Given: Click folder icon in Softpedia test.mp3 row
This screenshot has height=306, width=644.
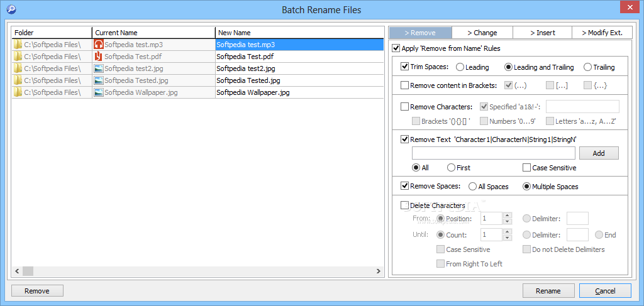Looking at the screenshot, I should (x=18, y=45).
